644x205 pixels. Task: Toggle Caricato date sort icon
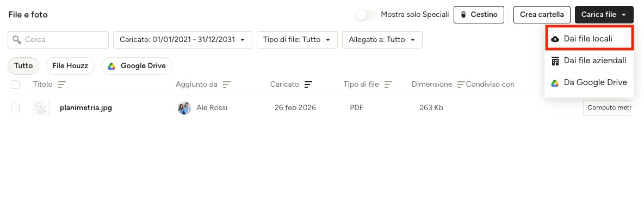tap(308, 85)
